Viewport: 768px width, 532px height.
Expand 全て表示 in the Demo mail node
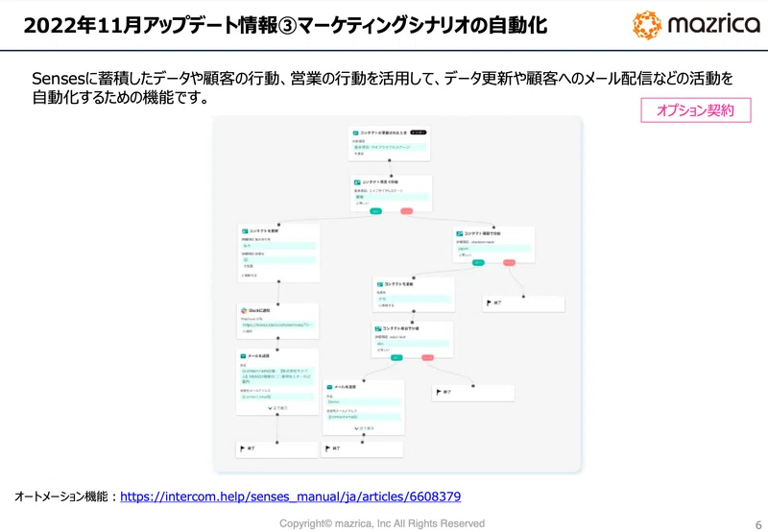(x=364, y=428)
